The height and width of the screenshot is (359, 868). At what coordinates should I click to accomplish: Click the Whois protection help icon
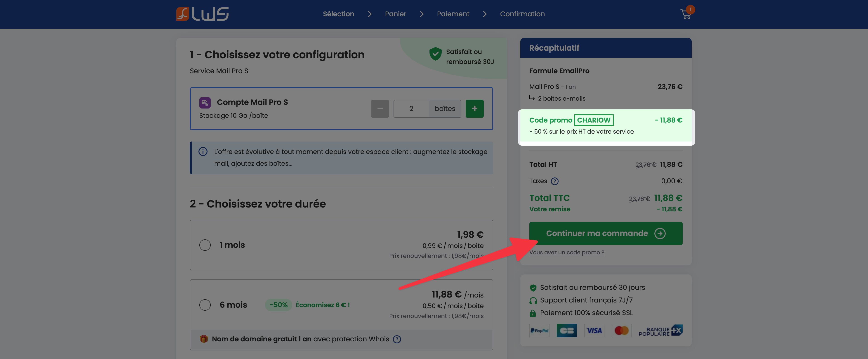coord(397,339)
